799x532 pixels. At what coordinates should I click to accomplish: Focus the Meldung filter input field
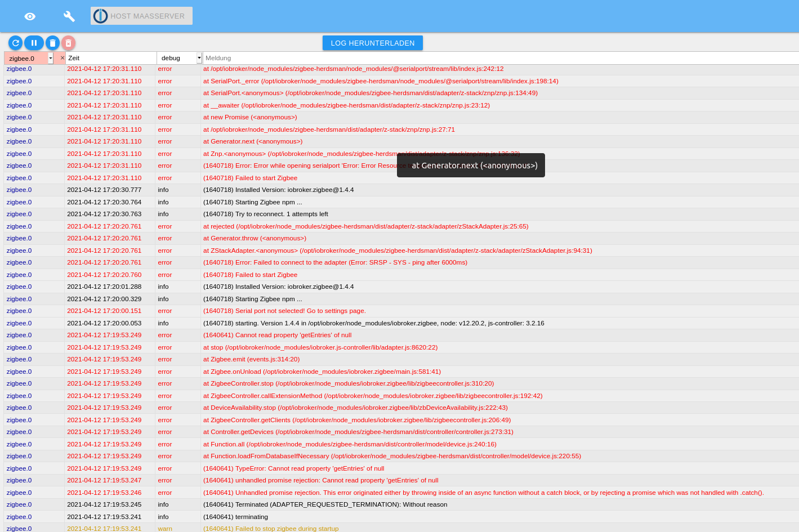pos(500,58)
